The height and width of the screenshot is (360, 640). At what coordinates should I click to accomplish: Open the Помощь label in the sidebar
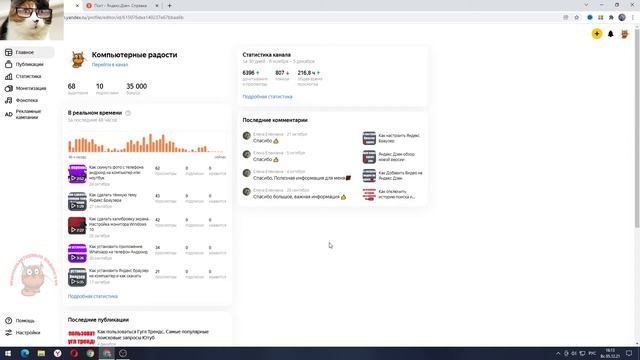click(x=25, y=320)
